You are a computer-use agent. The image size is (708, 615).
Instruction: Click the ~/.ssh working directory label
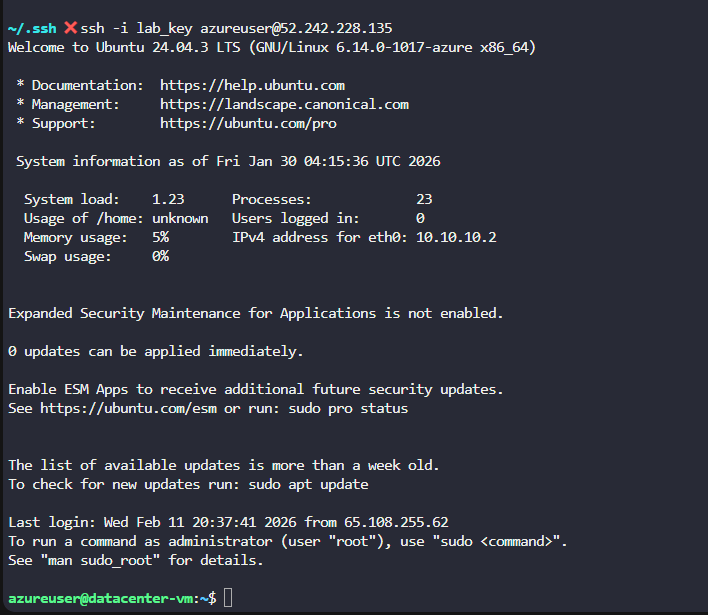point(32,28)
